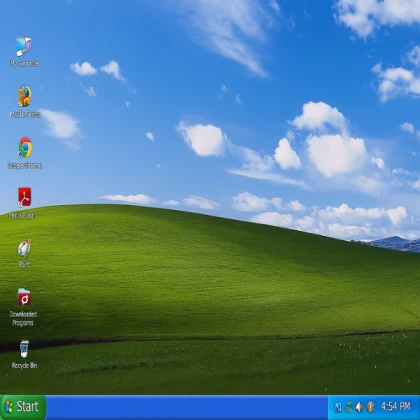Click the blue square tray icon
420x420 pixels.
338,407
